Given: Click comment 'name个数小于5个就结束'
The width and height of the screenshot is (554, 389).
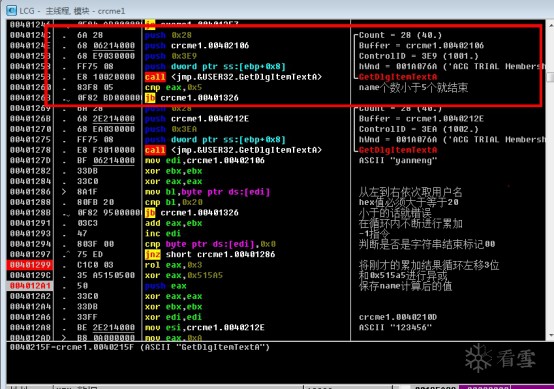Looking at the screenshot, I should click(413, 87).
